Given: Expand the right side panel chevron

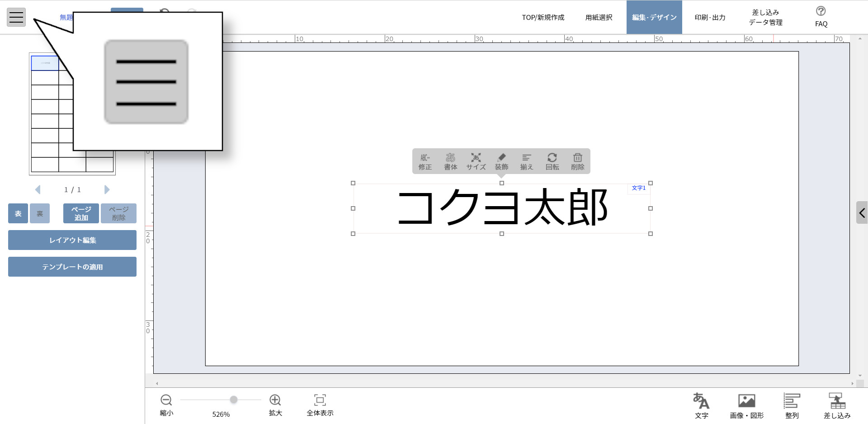Looking at the screenshot, I should [x=863, y=212].
